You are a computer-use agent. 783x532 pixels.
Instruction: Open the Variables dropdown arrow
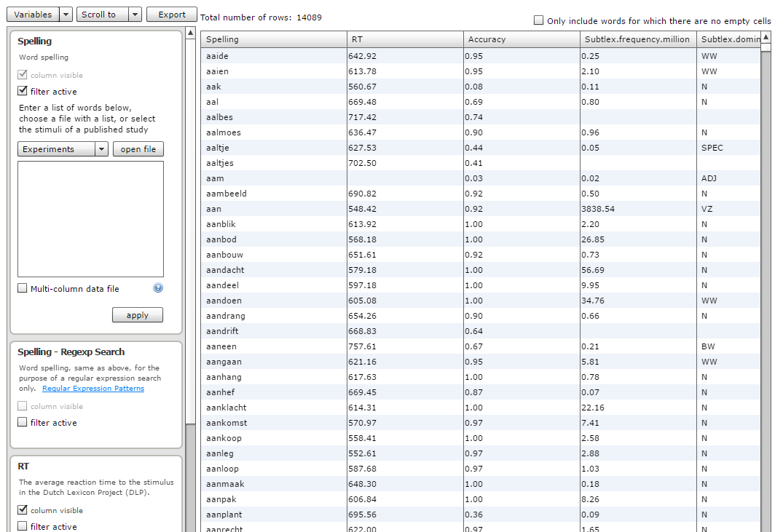(x=66, y=15)
